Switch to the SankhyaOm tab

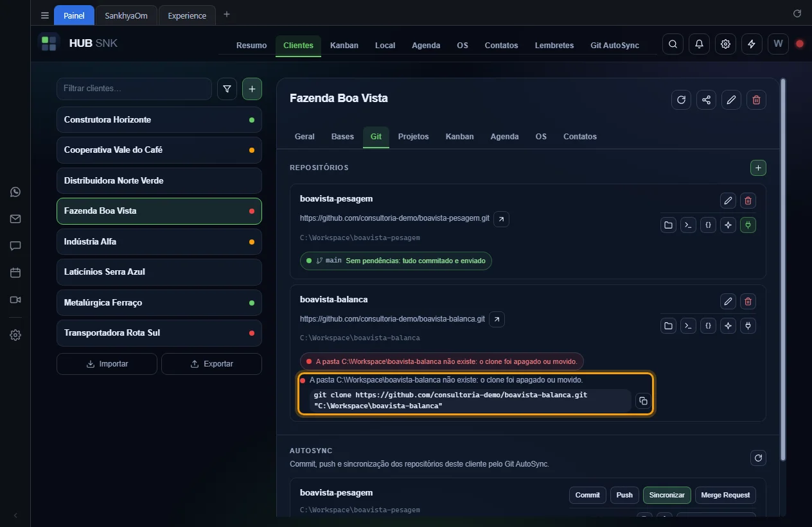click(126, 15)
